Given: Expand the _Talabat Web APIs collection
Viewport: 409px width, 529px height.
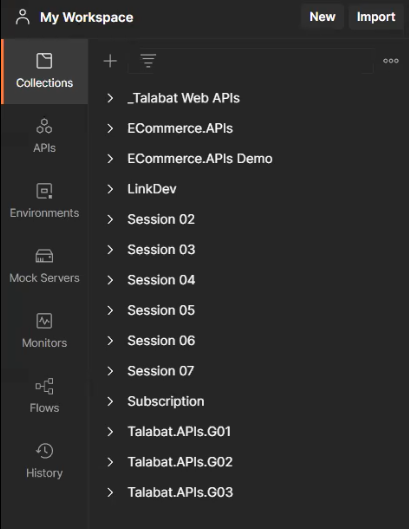Looking at the screenshot, I should pyautogui.click(x=110, y=98).
